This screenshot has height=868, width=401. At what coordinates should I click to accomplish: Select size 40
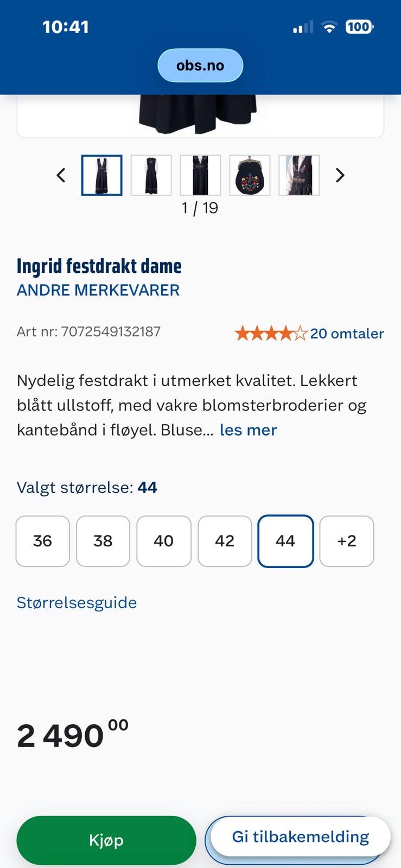[x=164, y=541]
